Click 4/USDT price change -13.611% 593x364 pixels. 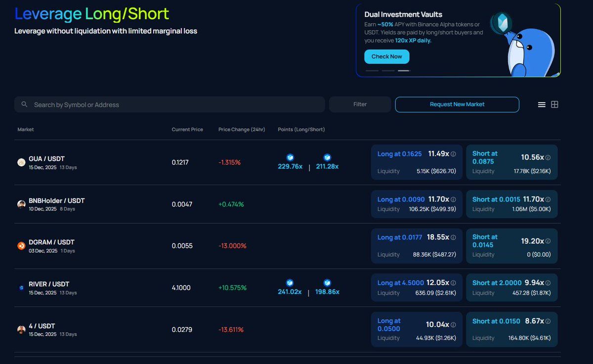click(x=231, y=330)
